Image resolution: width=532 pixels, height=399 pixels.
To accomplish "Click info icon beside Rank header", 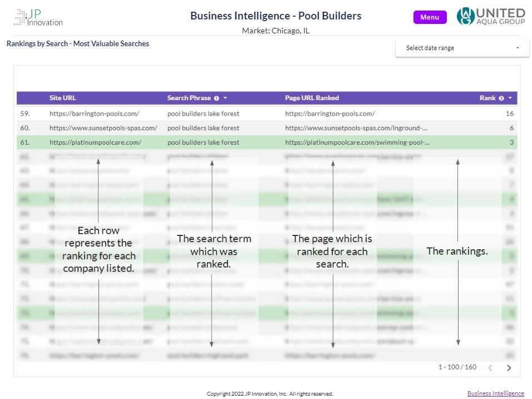I will pyautogui.click(x=501, y=98).
